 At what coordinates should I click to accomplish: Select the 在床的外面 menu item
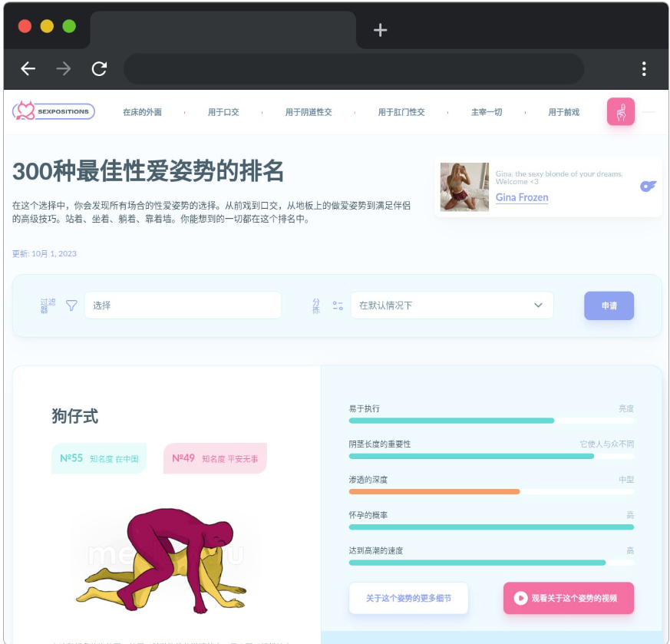coord(142,112)
